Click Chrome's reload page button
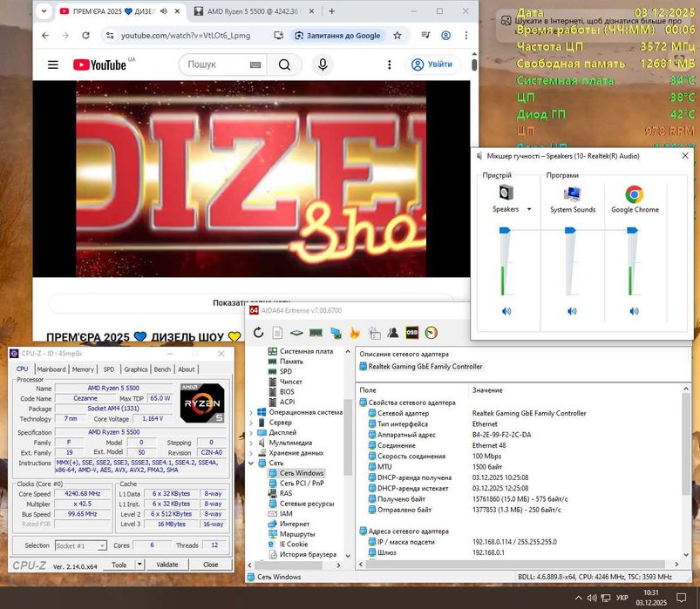 click(x=85, y=35)
